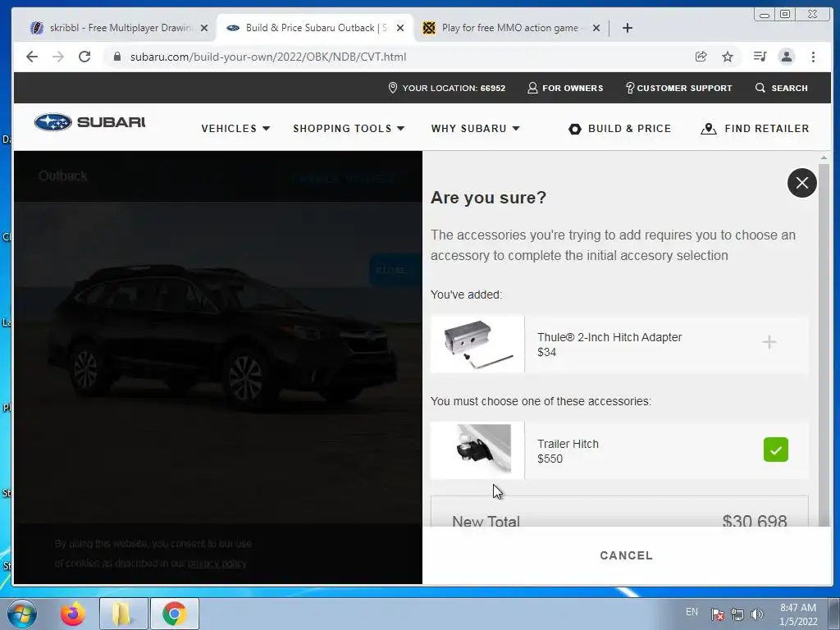Toggle the Trailer Hitch green checkbox
This screenshot has width=840, height=630.
click(775, 450)
